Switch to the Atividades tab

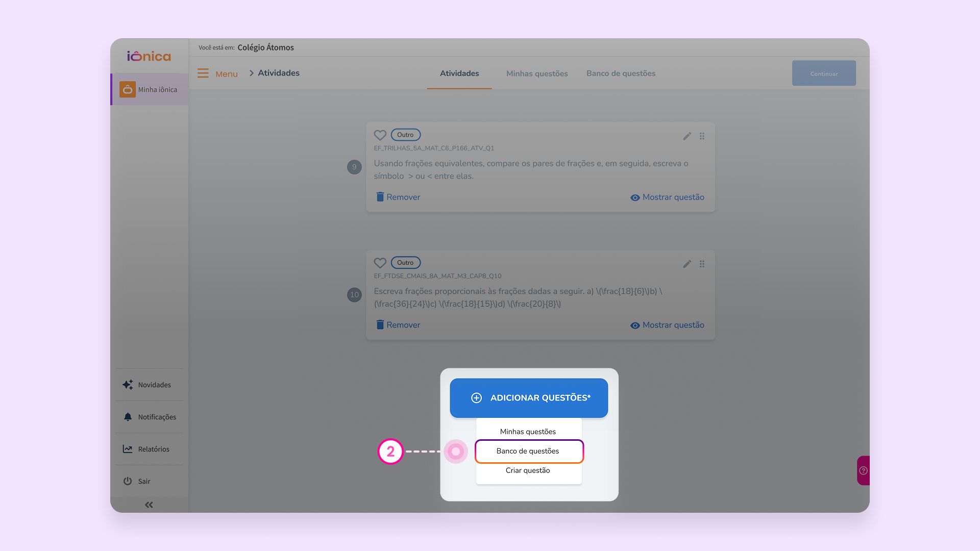pyautogui.click(x=459, y=73)
